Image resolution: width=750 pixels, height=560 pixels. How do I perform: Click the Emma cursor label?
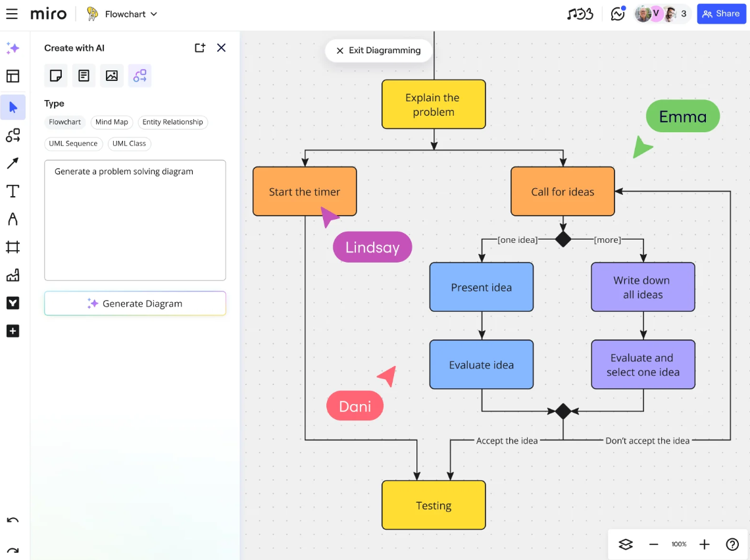pos(682,116)
